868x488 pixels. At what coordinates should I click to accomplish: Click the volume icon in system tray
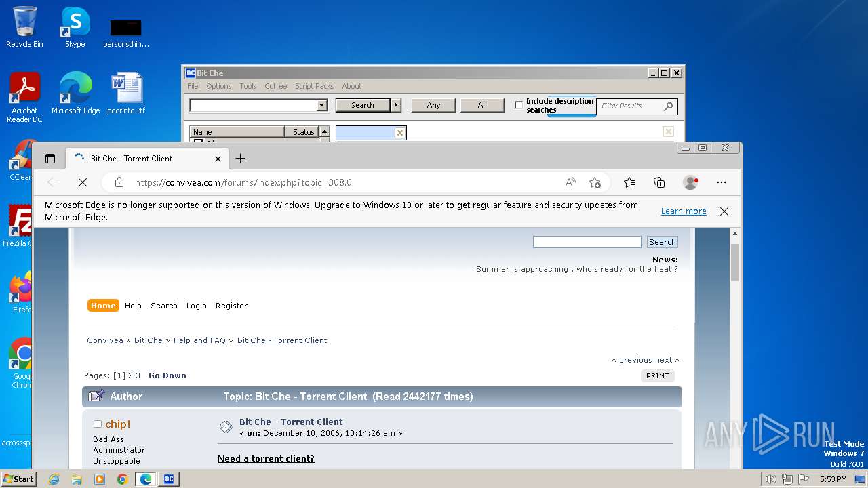(770, 479)
